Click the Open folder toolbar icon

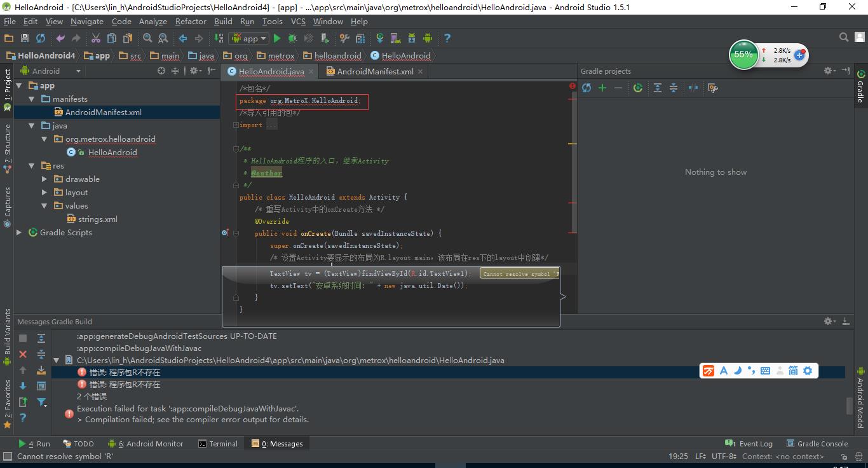click(x=9, y=38)
